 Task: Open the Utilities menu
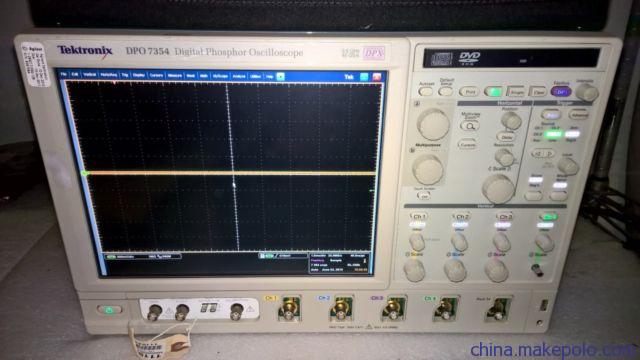256,76
